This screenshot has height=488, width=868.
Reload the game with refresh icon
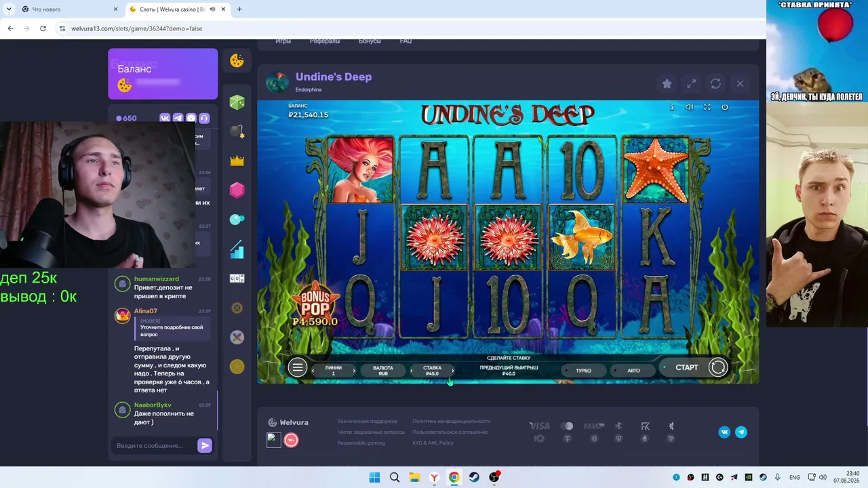point(715,83)
